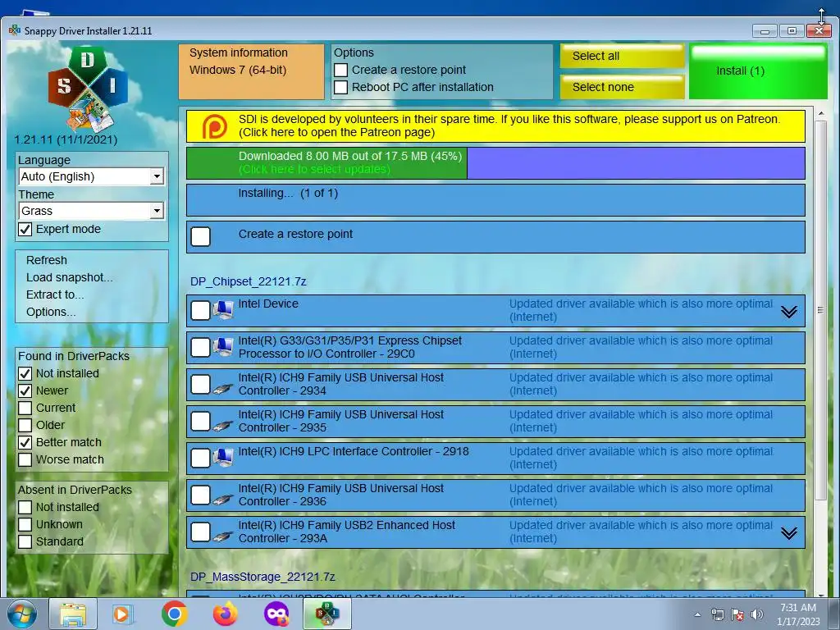The image size is (840, 630).
Task: Click the USB icon for Controller 293A
Action: [223, 535]
